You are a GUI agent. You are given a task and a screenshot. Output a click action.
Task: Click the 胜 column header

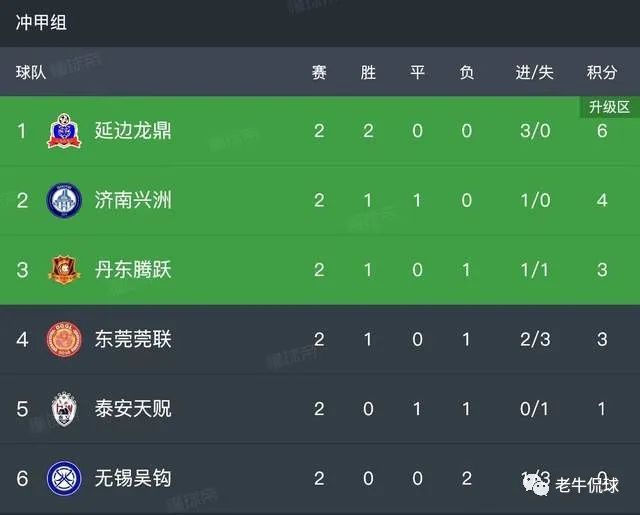tap(368, 72)
